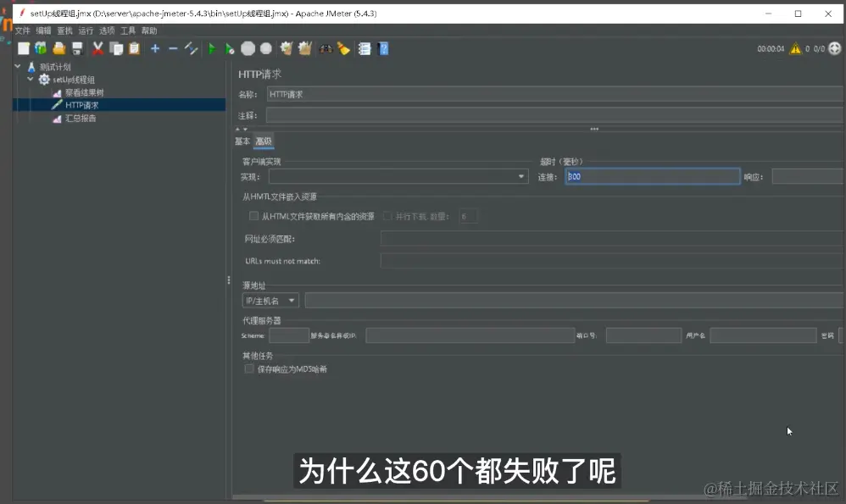This screenshot has height=504, width=846.
Task: Select setUp线程组 in the tree
Action: click(x=74, y=80)
